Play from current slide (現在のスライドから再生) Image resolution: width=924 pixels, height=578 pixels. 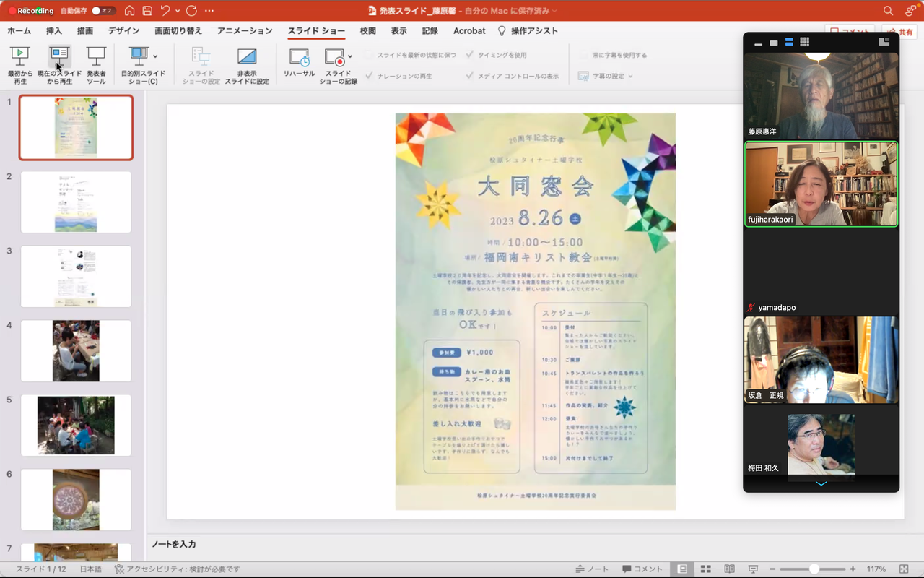[60, 65]
